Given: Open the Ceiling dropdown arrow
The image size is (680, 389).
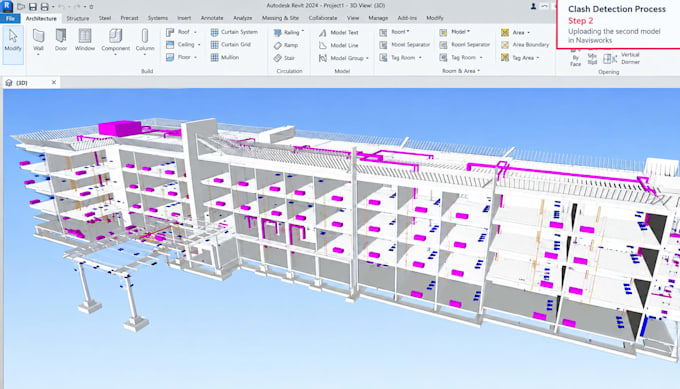Looking at the screenshot, I should [x=199, y=45].
